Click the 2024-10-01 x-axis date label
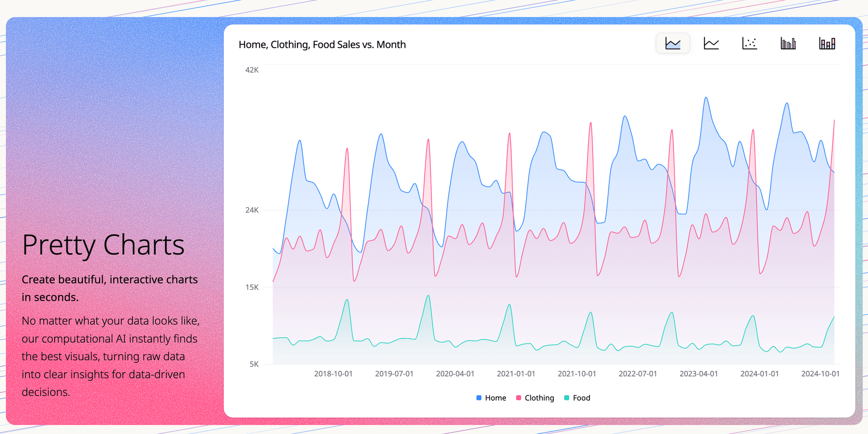This screenshot has width=868, height=434. (x=820, y=374)
